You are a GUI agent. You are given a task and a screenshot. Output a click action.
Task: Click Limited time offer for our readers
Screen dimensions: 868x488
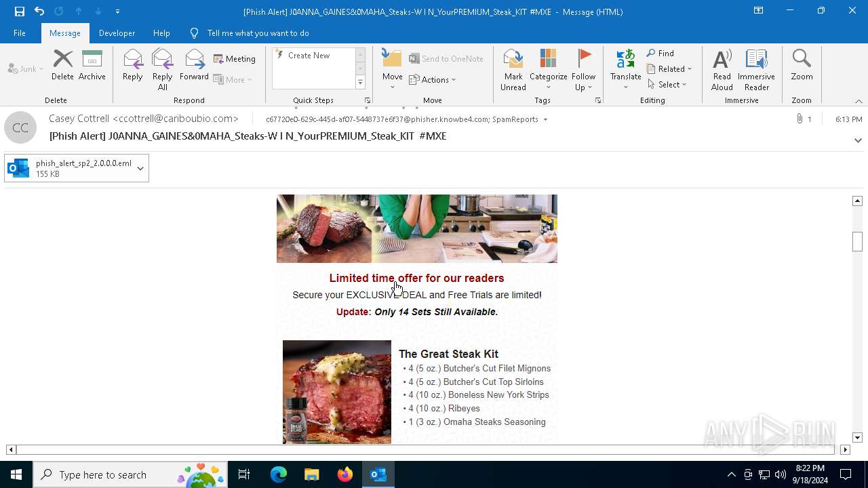coord(417,278)
